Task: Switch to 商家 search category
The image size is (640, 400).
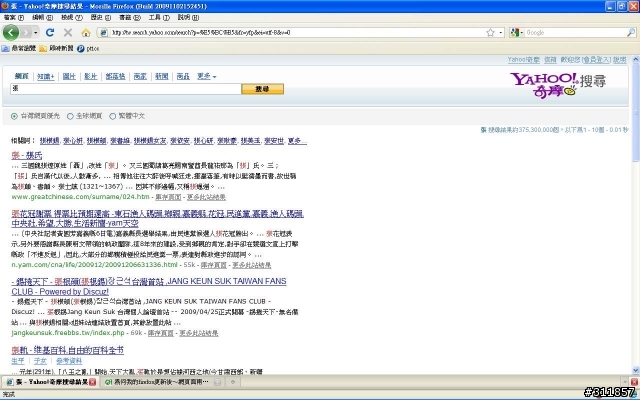Action: (x=140, y=76)
